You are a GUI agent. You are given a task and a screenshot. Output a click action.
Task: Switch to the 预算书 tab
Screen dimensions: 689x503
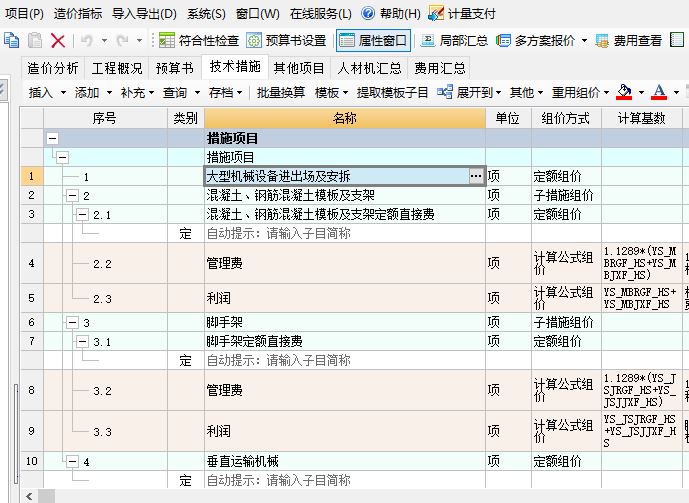click(175, 68)
